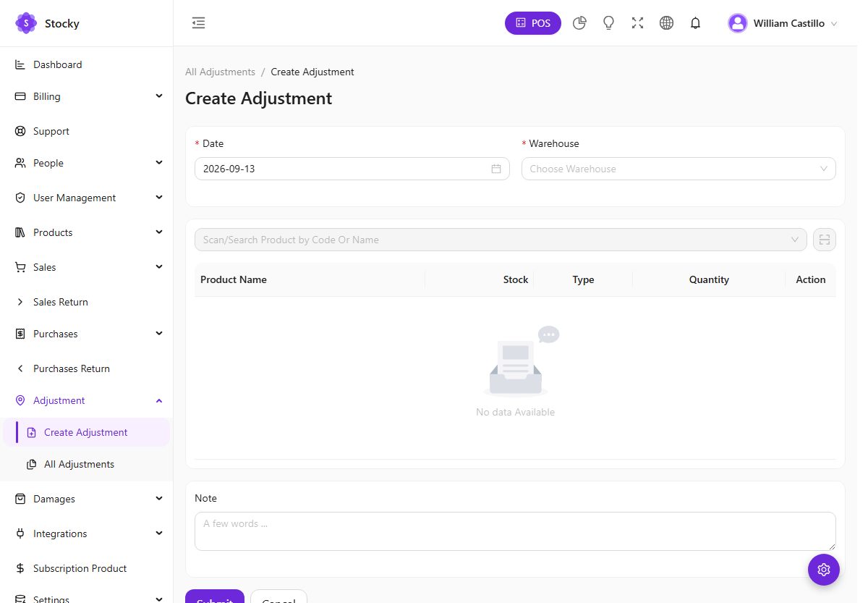Viewport: 868px width, 603px height.
Task: Open Sales Return menu item
Action: pos(87,302)
